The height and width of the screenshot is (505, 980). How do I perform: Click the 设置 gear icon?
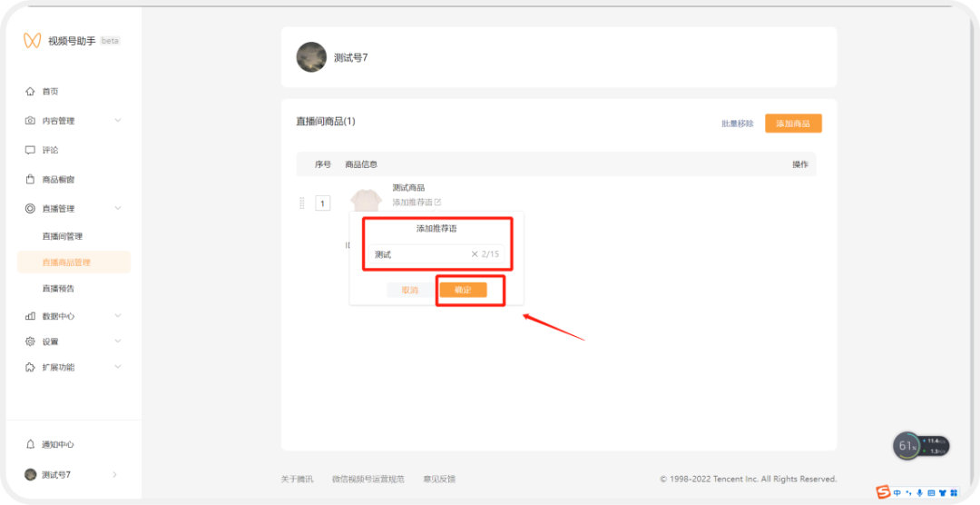(x=30, y=342)
